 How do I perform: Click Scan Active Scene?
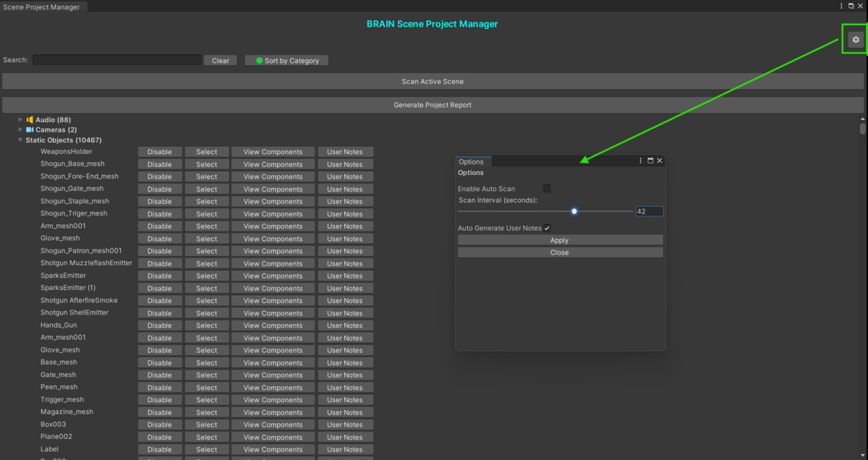pos(433,82)
